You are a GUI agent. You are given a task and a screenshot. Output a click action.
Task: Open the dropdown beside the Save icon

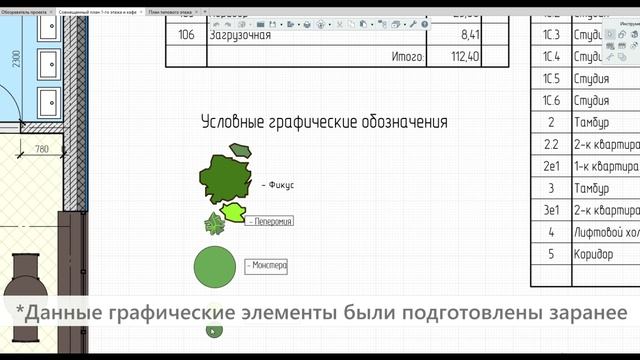coord(281,25)
